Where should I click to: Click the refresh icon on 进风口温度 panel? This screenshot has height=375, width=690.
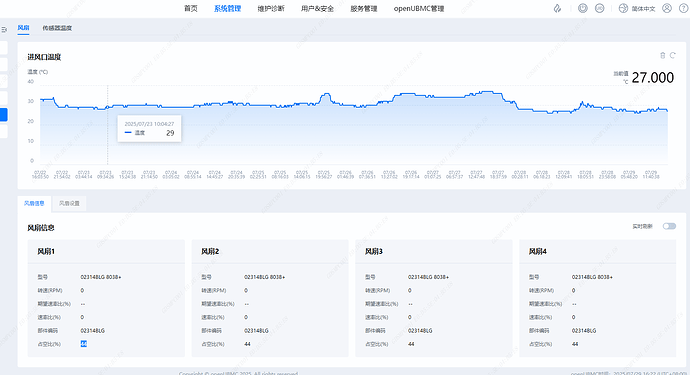672,55
